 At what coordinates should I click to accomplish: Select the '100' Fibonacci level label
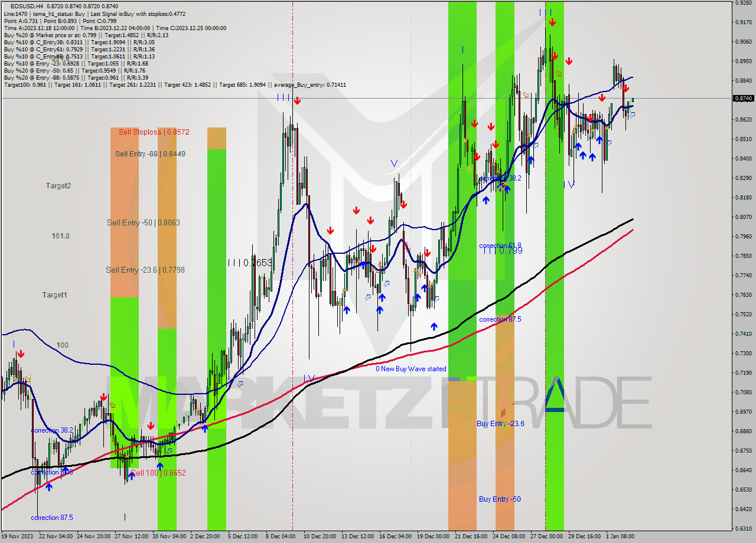[62, 345]
